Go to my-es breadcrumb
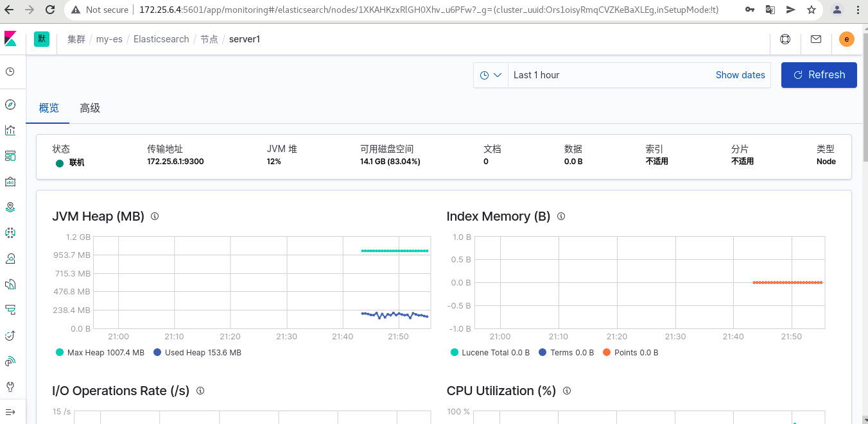Screen dimensions: 868x424 coord(110,39)
